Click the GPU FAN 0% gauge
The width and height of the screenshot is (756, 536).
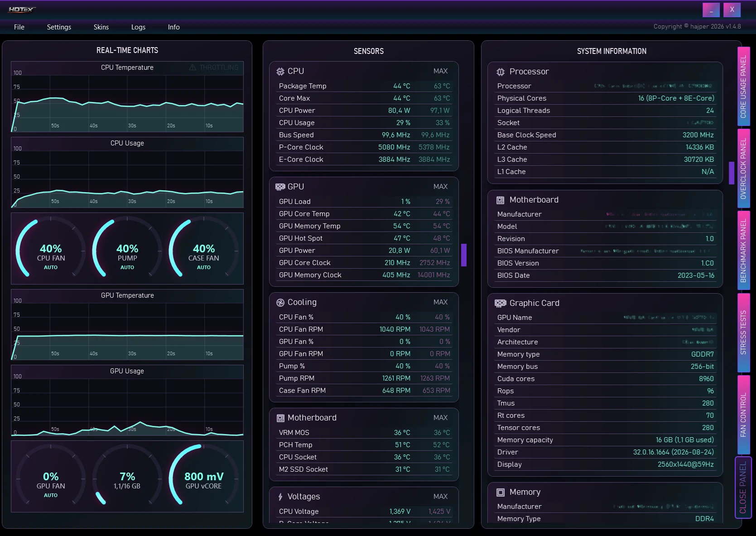click(x=51, y=477)
